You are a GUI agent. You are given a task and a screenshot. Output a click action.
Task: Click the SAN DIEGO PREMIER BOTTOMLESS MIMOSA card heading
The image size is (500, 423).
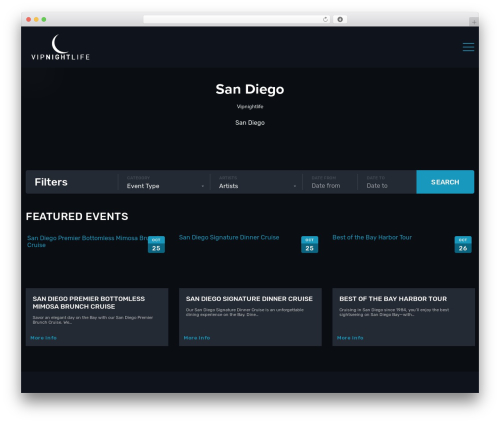(89, 302)
